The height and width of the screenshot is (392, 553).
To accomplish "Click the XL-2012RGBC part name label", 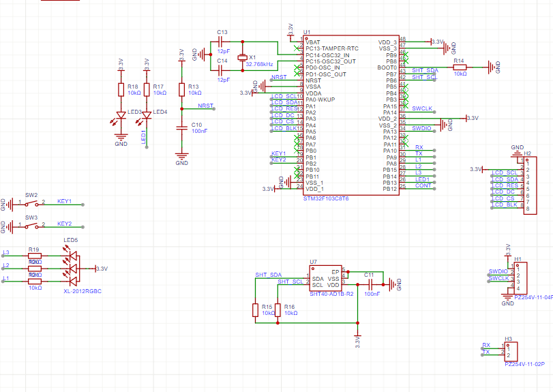I will [81, 291].
